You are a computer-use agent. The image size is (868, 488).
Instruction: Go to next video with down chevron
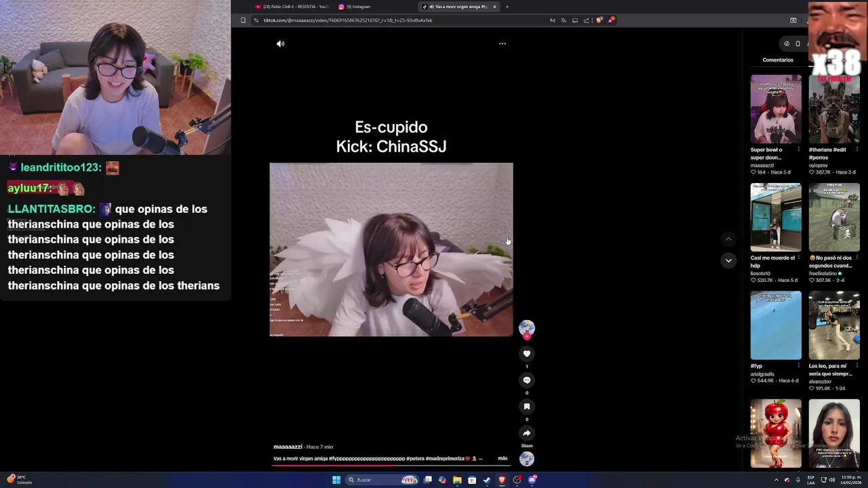(728, 260)
